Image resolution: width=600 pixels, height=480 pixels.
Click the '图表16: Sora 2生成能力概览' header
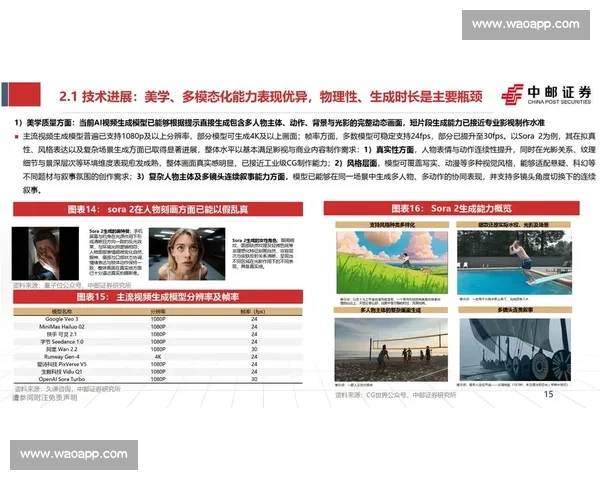pos(452,209)
